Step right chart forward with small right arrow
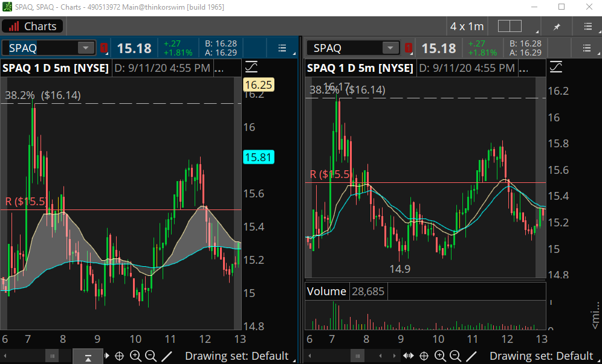 point(394,356)
